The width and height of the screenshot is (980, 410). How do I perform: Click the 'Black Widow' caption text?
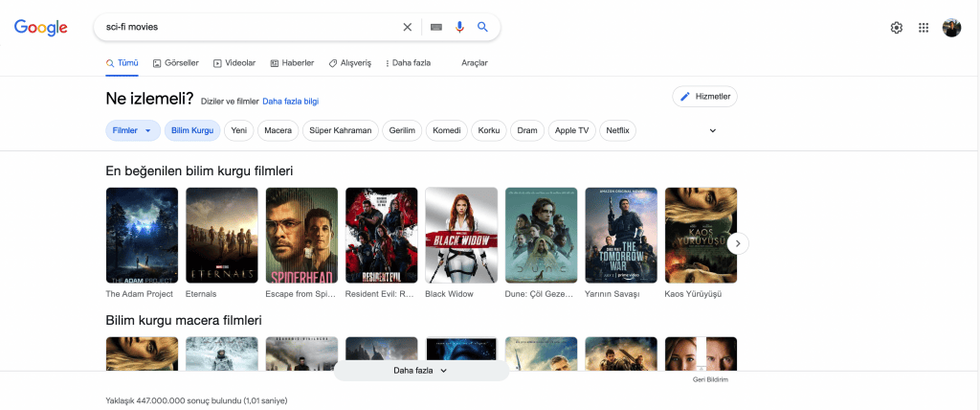coord(450,294)
